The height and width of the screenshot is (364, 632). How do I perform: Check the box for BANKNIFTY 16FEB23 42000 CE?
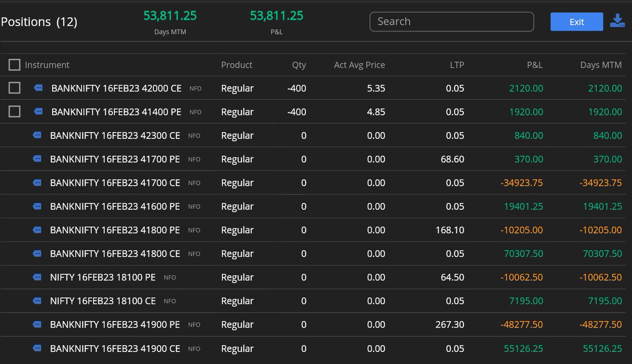(14, 88)
